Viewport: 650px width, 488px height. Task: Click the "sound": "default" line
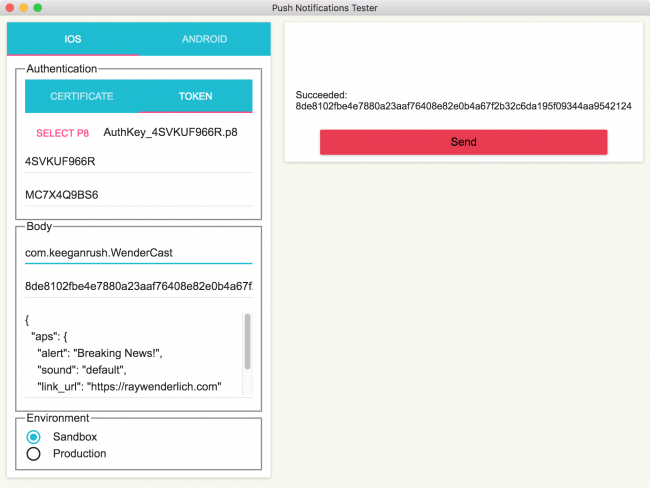(x=82, y=370)
